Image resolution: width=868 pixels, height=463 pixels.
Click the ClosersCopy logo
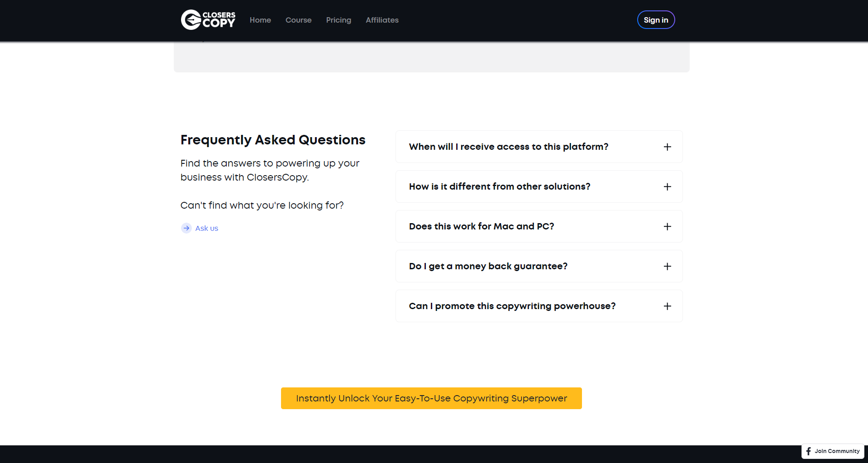pyautogui.click(x=207, y=19)
